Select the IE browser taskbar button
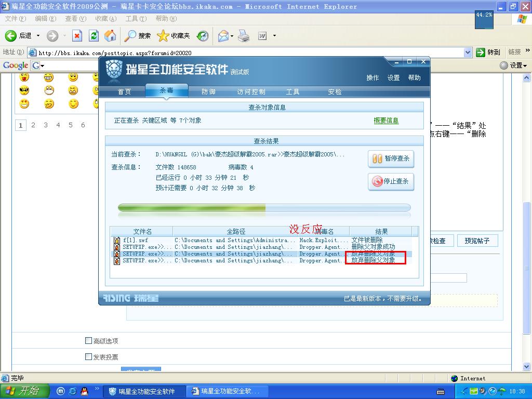532x399 pixels. coord(228,392)
